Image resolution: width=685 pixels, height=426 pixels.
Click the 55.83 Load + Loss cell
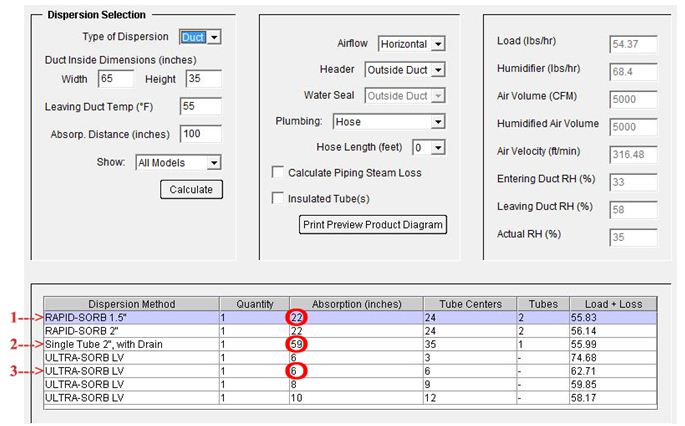click(x=613, y=318)
